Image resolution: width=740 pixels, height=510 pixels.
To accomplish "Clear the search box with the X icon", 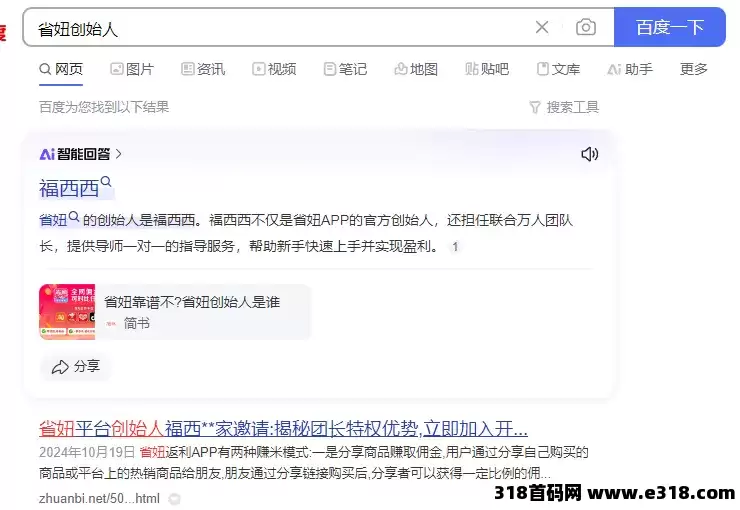I will click(x=542, y=27).
